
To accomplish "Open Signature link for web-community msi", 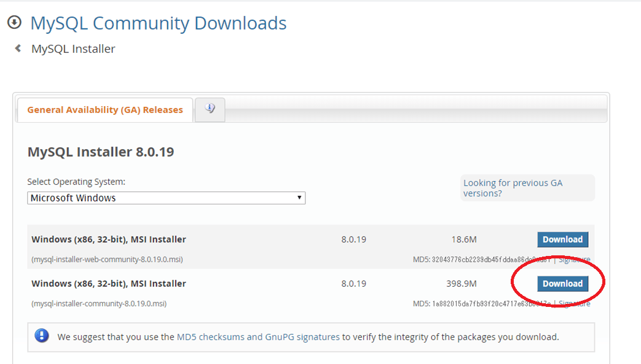I will (x=575, y=260).
